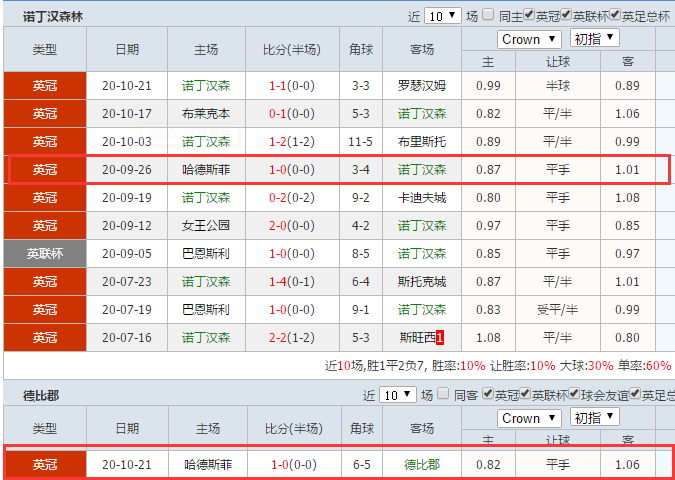Viewport: 675px width, 480px height.
Task: Click 客场 header in 德比郡 table
Action: click(x=422, y=428)
